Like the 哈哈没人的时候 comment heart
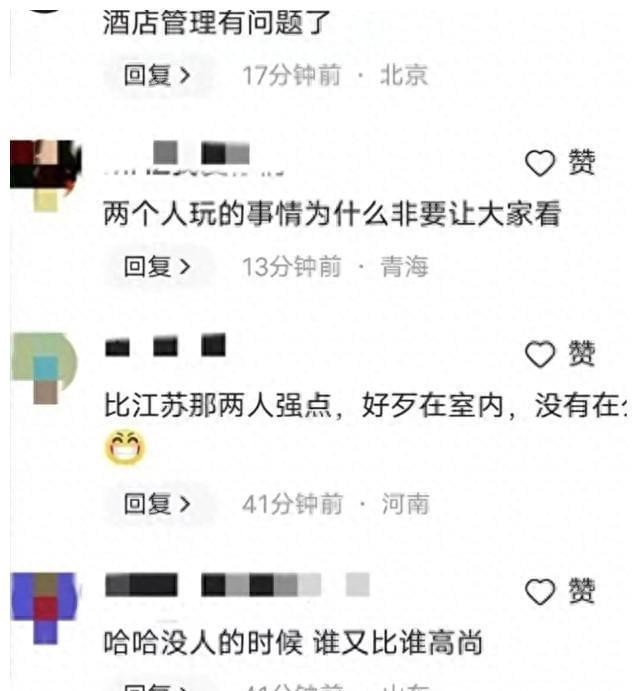Image resolution: width=640 pixels, height=691 pixels. point(540,591)
